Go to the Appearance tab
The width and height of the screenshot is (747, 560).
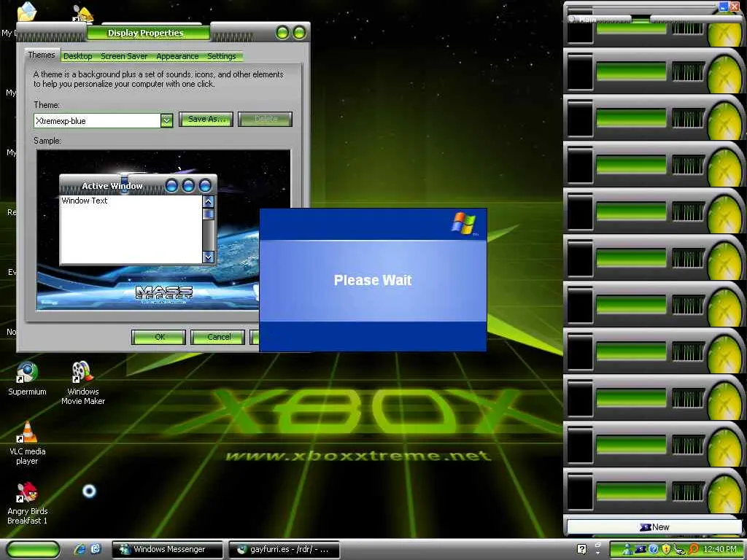pyautogui.click(x=177, y=56)
